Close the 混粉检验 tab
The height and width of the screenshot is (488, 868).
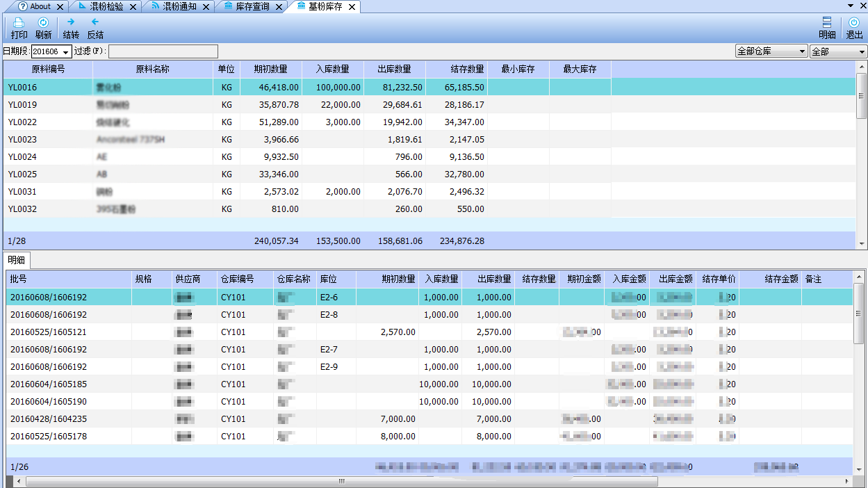tap(133, 7)
